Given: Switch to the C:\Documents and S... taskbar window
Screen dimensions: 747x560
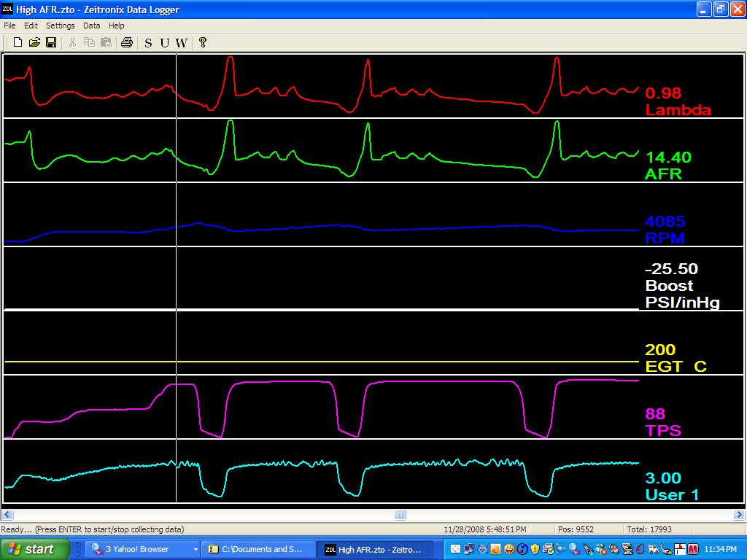Looking at the screenshot, I should point(259,549).
